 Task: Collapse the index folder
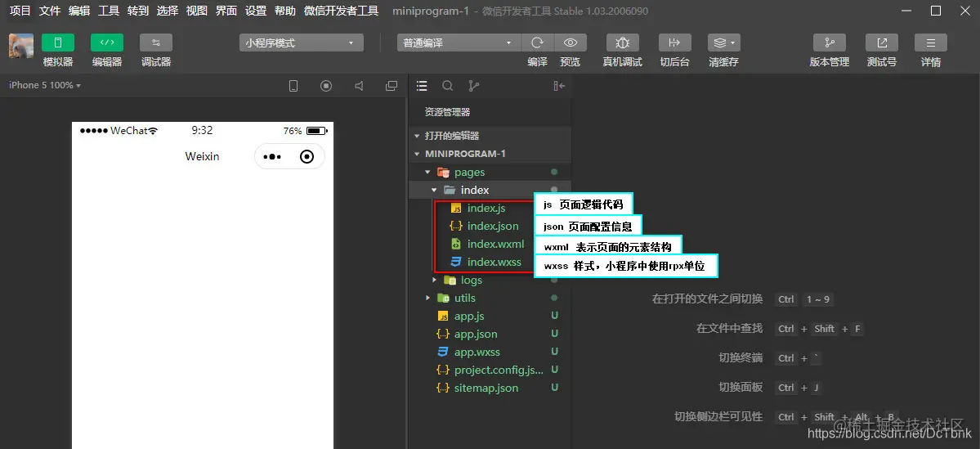point(490,190)
